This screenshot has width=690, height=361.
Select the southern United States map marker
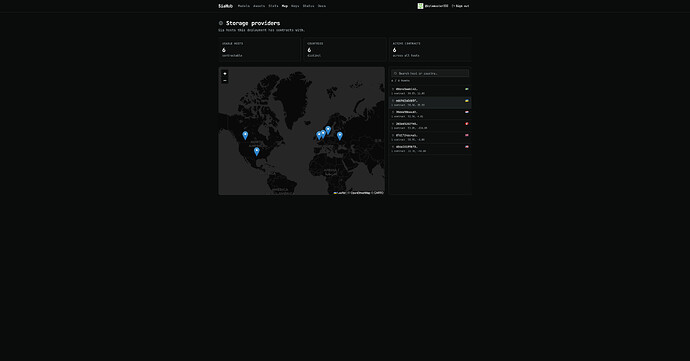tap(257, 151)
